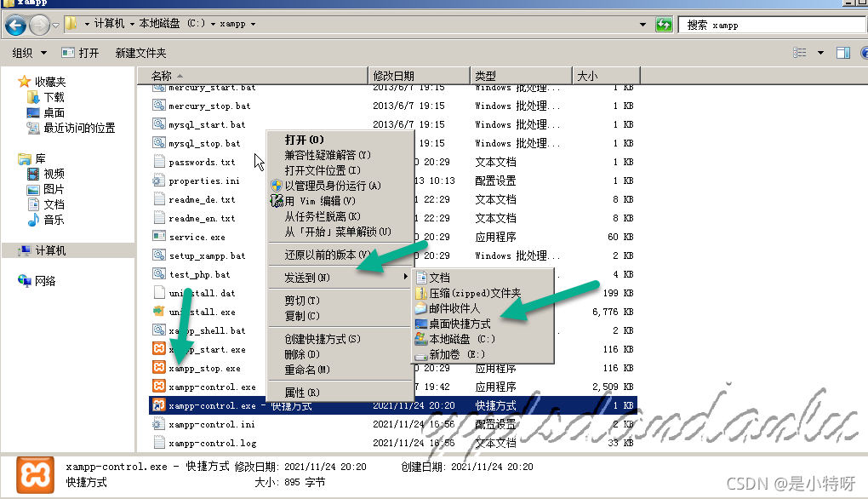Image resolution: width=868 pixels, height=499 pixels.
Task: Select the readme_en.txt file name
Action: pos(202,218)
